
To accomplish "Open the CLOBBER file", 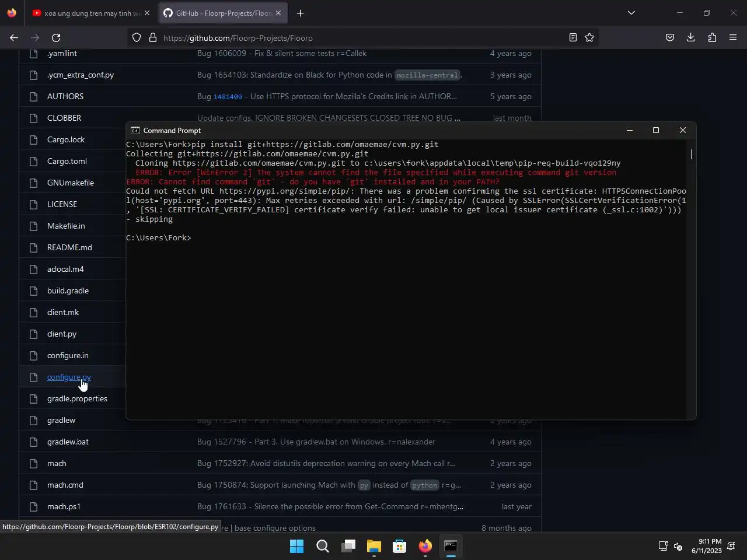I will [64, 118].
